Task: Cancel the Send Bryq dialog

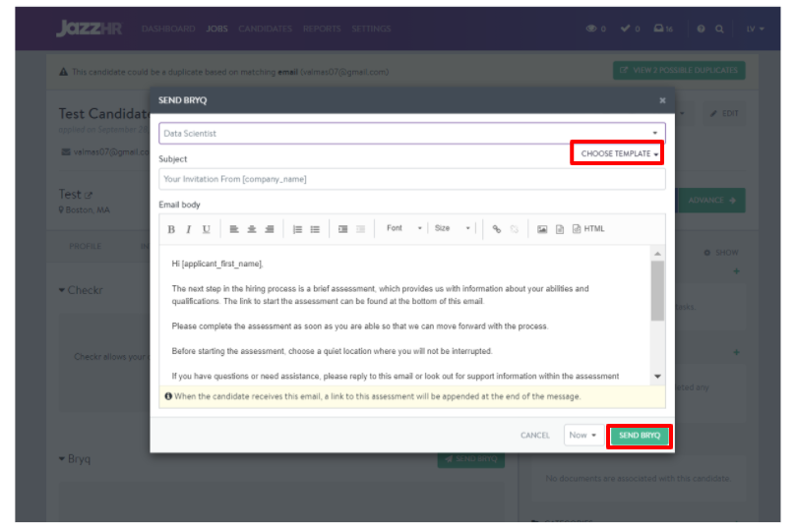Action: [535, 435]
